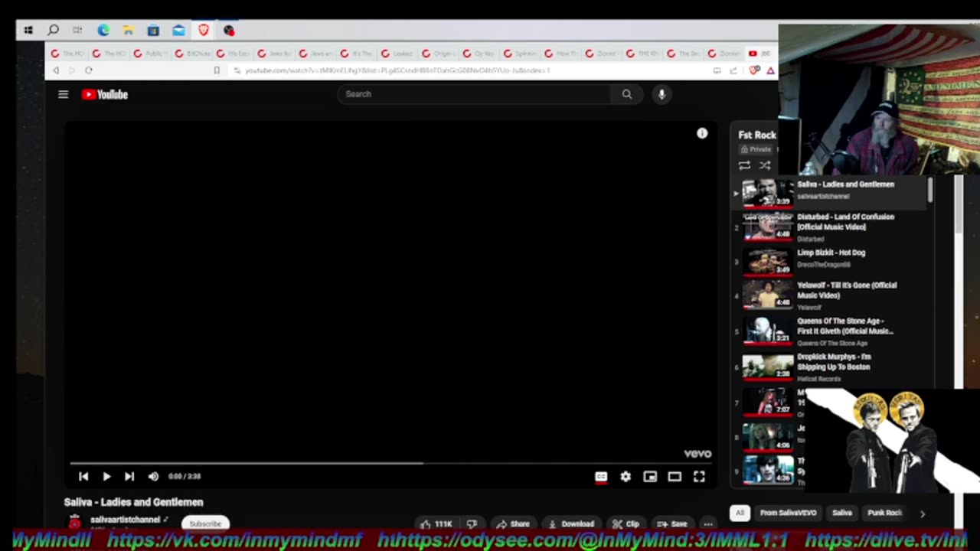
Task: Click the browser address bar URL
Action: pyautogui.click(x=397, y=70)
